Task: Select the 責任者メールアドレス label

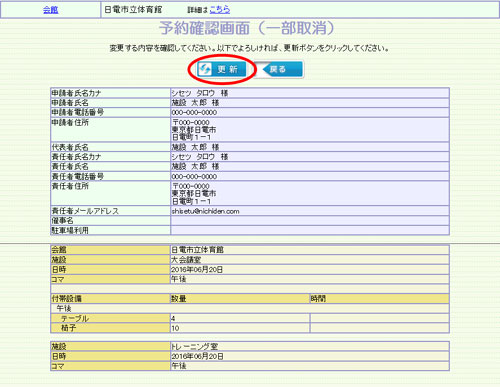Action: tap(85, 211)
